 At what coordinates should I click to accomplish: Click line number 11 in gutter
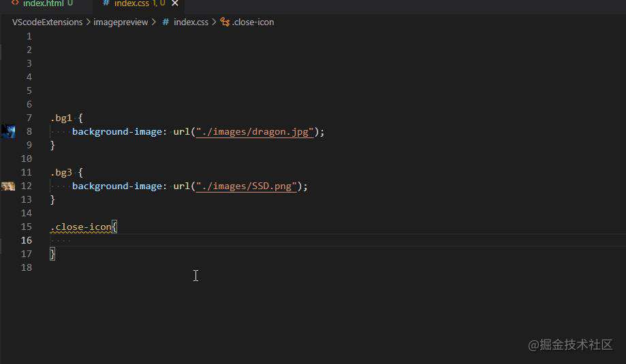pos(27,172)
